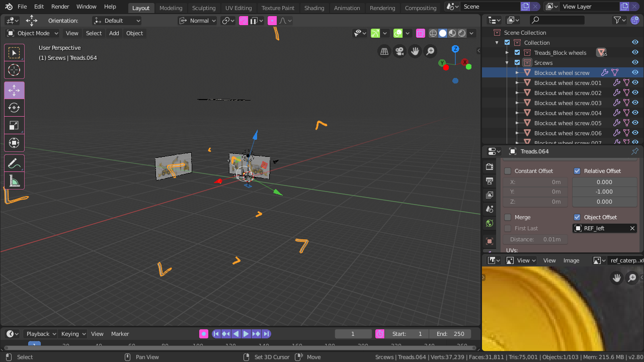Open the Object properties tab
Screen dimensions: 644x362
coord(490,241)
